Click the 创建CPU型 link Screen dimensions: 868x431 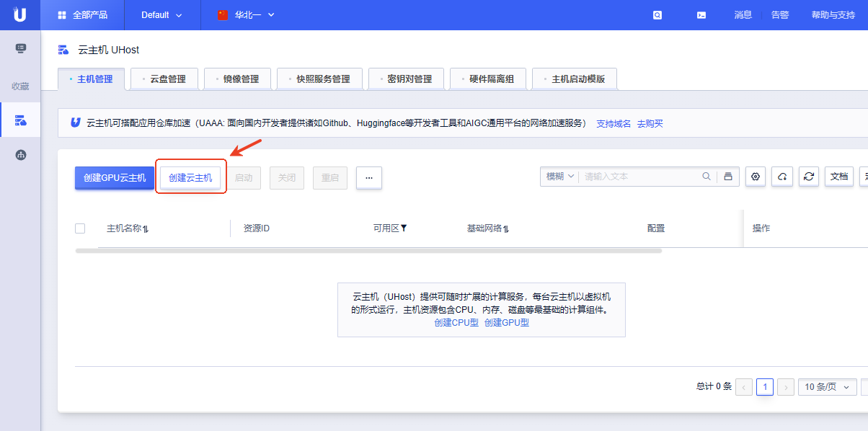(x=456, y=323)
